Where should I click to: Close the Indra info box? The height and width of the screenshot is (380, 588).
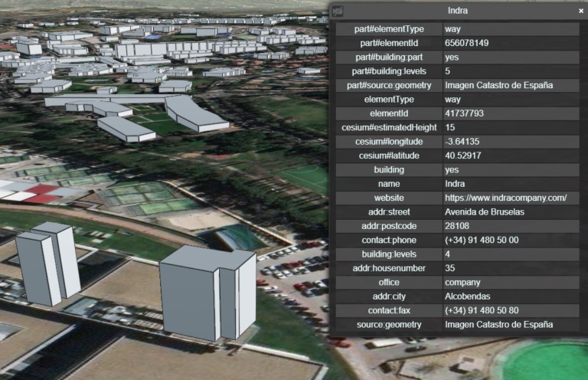pos(580,11)
